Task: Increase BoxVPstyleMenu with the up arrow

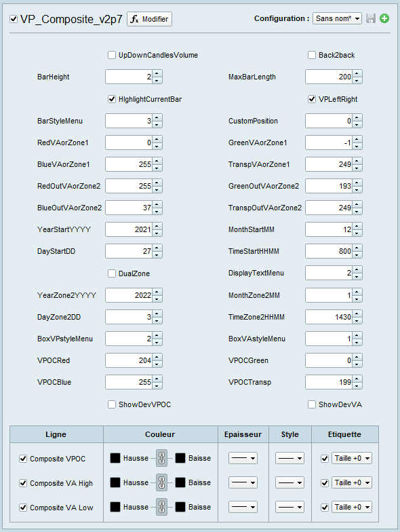Action: 157,335
